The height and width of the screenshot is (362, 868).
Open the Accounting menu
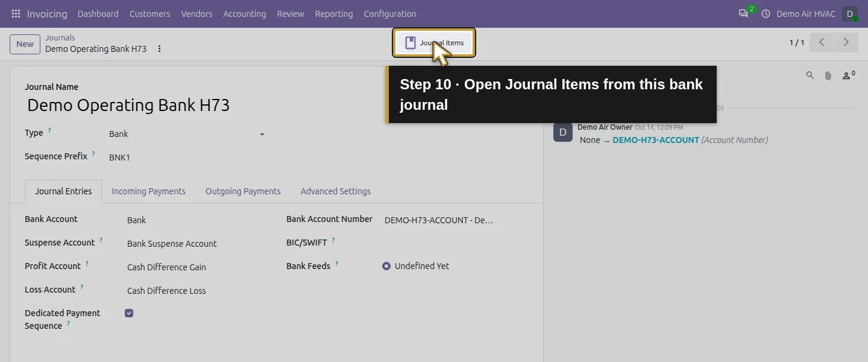coord(244,13)
